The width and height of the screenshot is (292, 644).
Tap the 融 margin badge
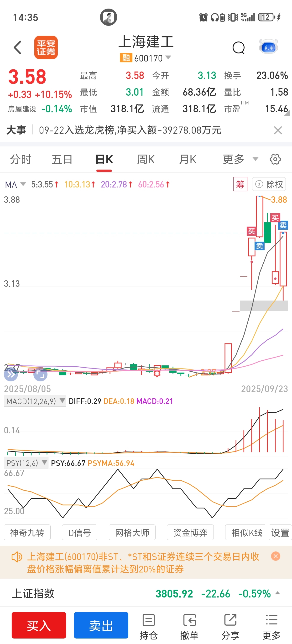point(126,58)
